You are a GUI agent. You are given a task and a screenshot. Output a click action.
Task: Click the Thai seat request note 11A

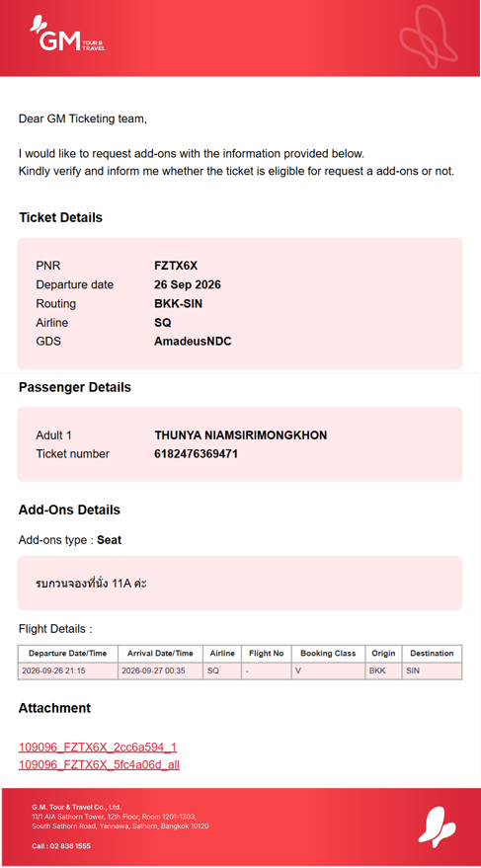[91, 584]
